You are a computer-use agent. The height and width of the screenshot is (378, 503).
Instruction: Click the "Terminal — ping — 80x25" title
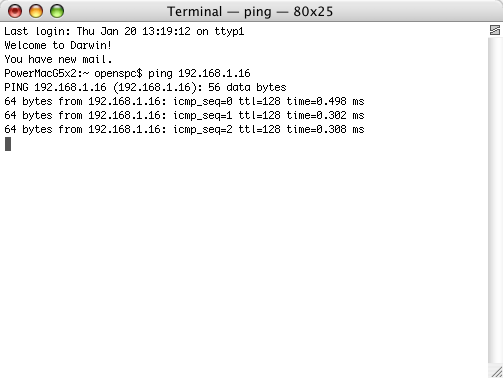point(250,12)
